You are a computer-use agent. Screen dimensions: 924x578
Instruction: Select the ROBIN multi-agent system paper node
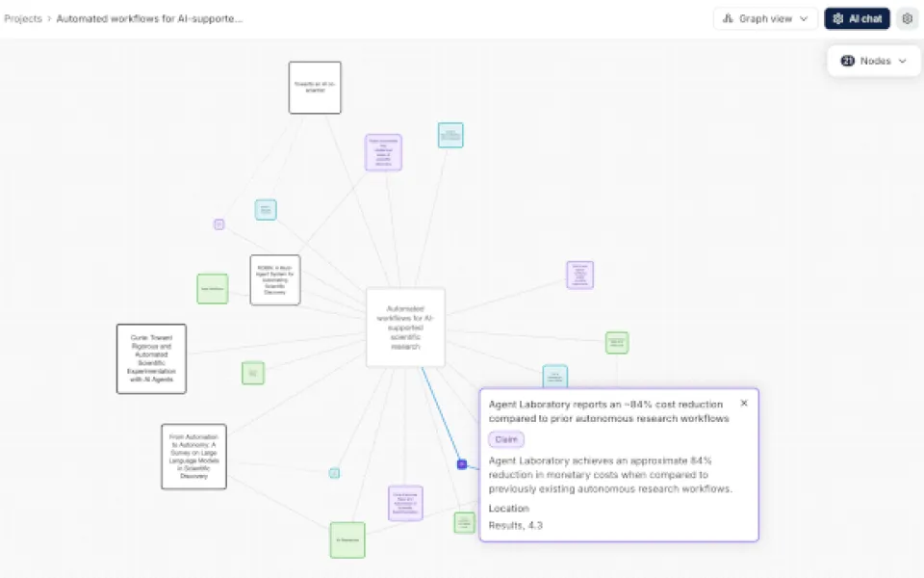(x=275, y=280)
